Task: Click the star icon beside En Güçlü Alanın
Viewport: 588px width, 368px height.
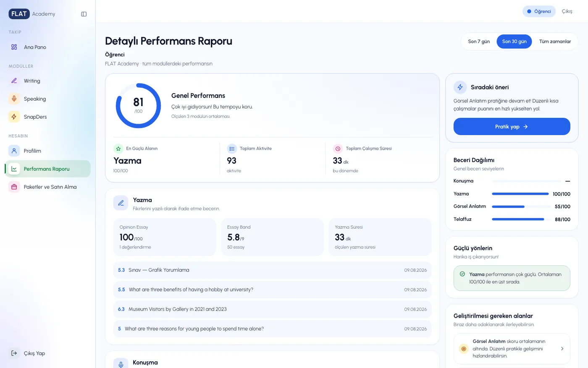Action: coord(118,149)
